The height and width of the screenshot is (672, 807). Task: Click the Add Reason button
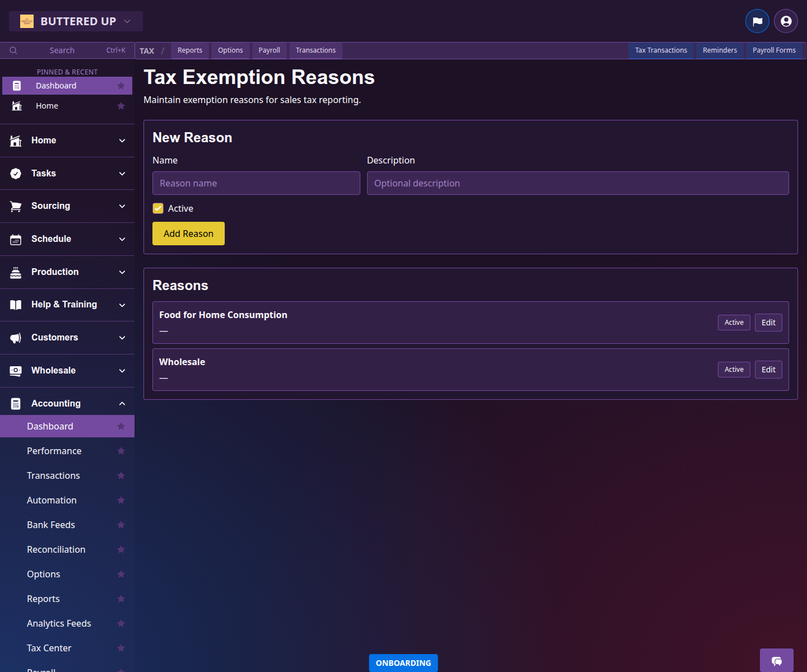pyautogui.click(x=188, y=234)
